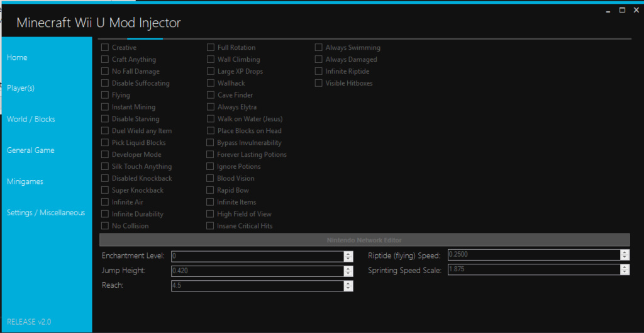This screenshot has height=333, width=644.
Task: Enable Full Rotation
Action: coord(210,48)
